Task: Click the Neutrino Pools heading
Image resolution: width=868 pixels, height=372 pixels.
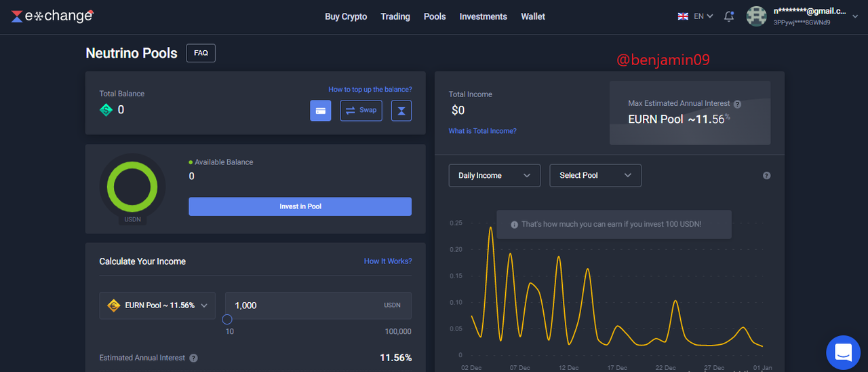Action: pyautogui.click(x=132, y=53)
